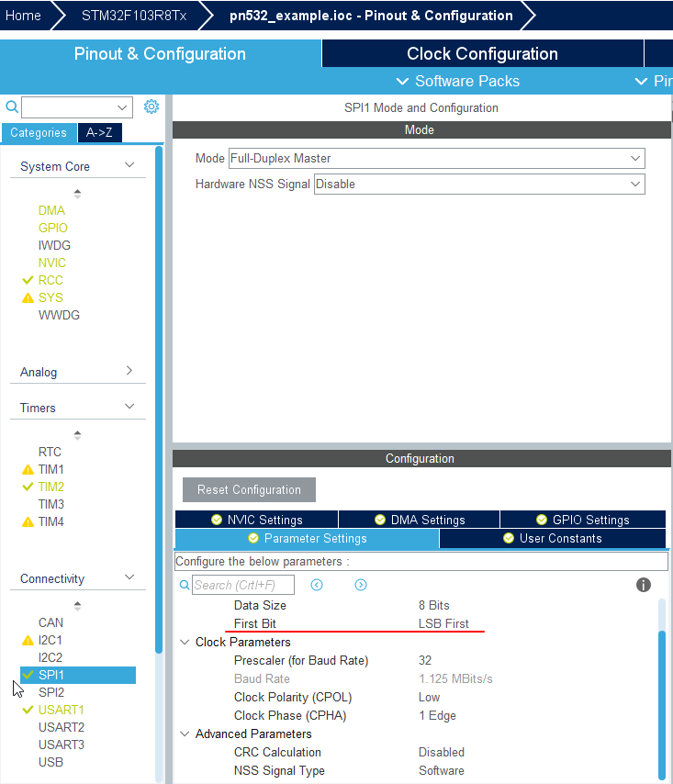Collapse the System Core category

(x=129, y=165)
